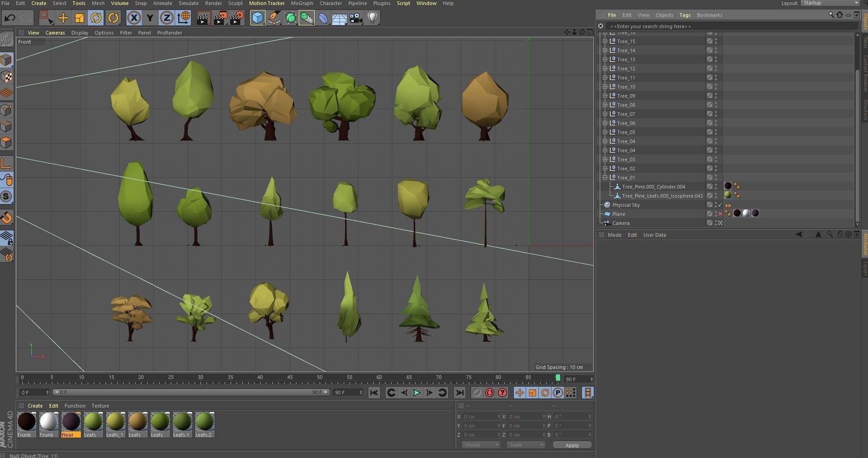Open the Scale mode dropdown
868x458 pixels.
pos(526,445)
